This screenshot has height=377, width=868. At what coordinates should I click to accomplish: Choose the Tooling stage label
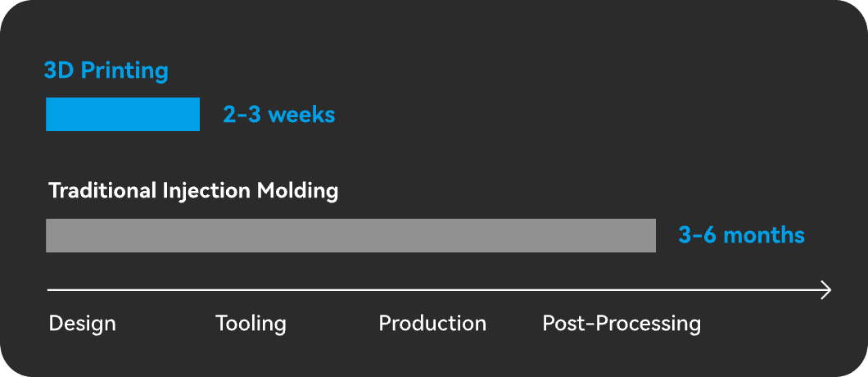(251, 323)
